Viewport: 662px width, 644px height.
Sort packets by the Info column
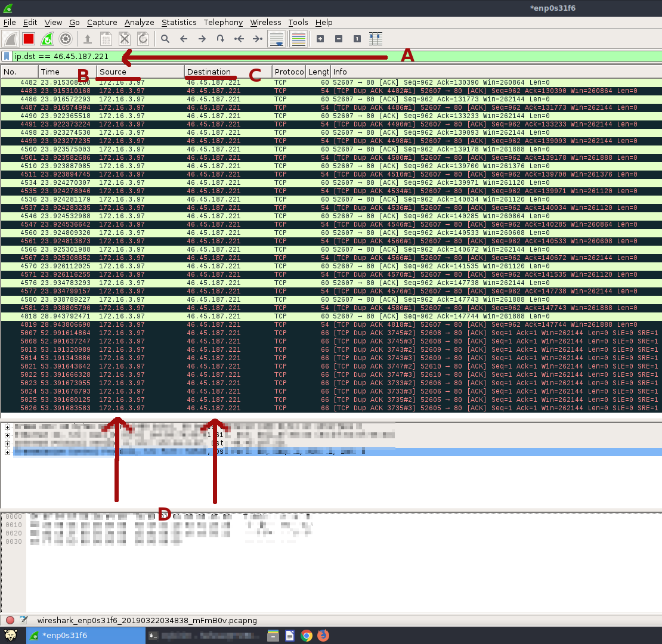coord(496,72)
